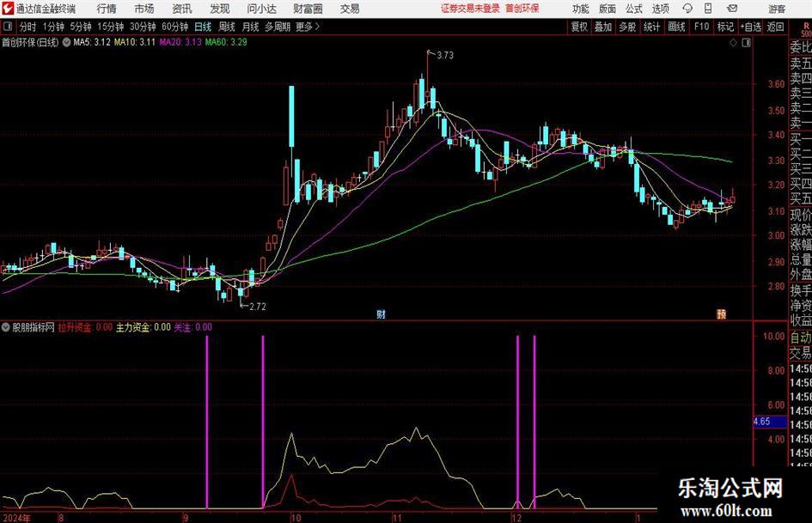Click the 预 forecast marker on chart
Image resolution: width=812 pixels, height=523 pixels.
[721, 313]
